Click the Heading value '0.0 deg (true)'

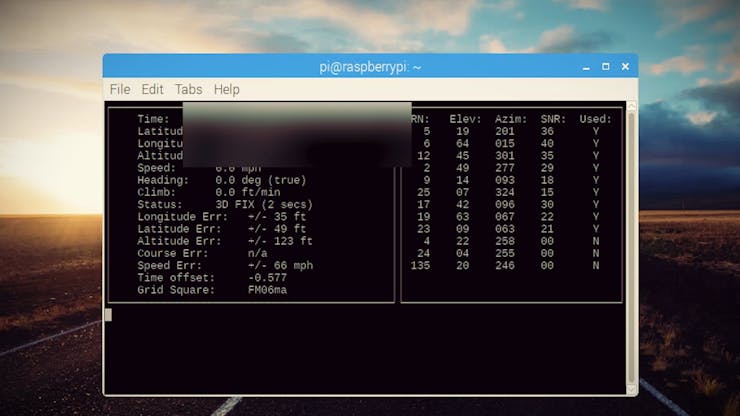tap(261, 180)
